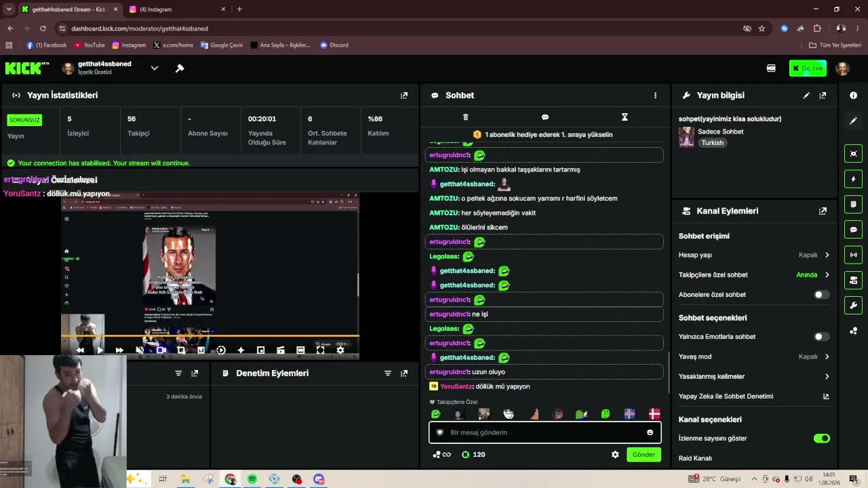Open Tüm Yer İşaretleri bookmarks folder
The height and width of the screenshot is (488, 868).
(835, 45)
